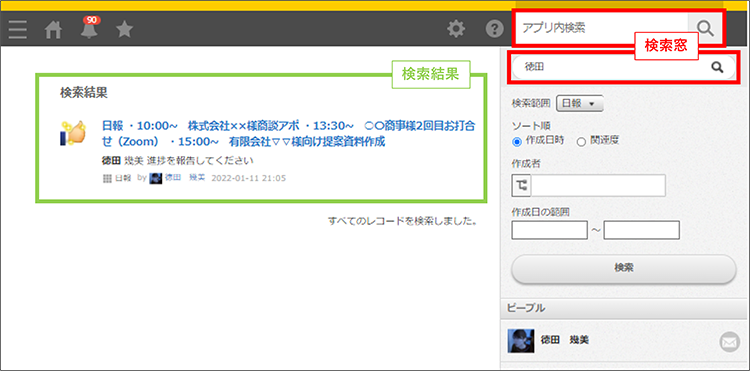The height and width of the screenshot is (371, 750).
Task: Go to the home portal icon
Action: (53, 30)
